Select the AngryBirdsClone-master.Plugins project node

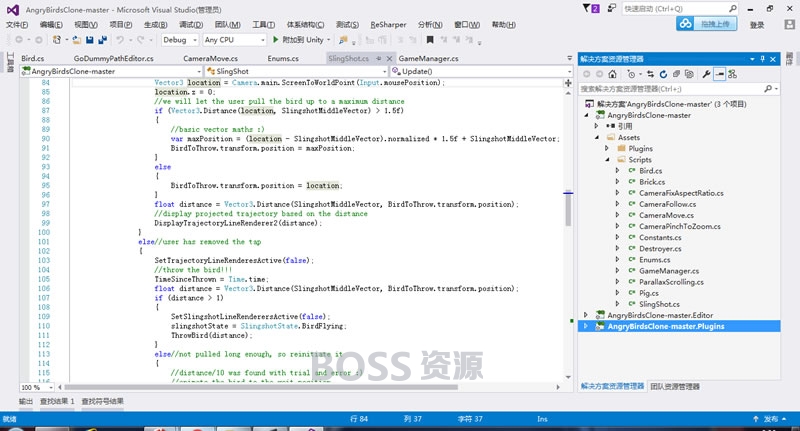pyautogui.click(x=679, y=326)
